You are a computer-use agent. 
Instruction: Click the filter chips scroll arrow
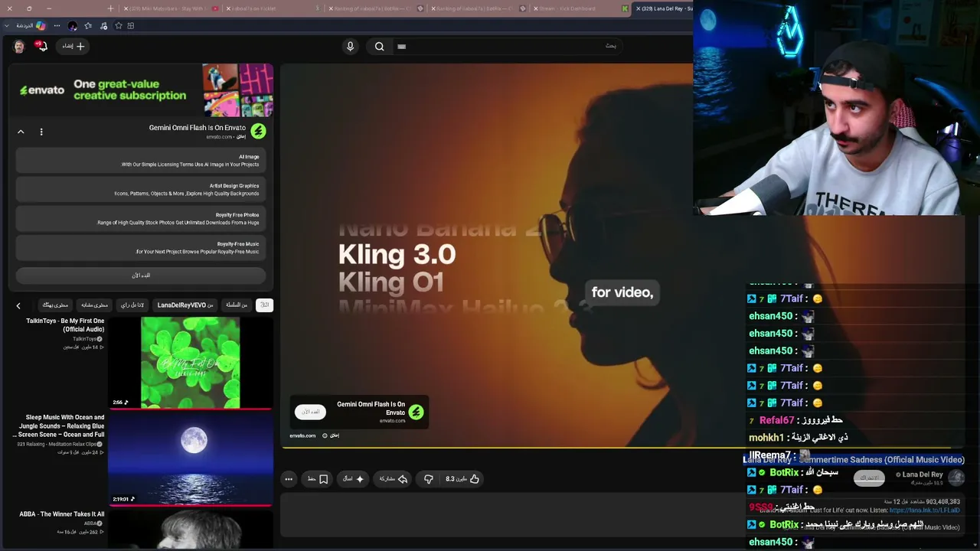tap(18, 305)
